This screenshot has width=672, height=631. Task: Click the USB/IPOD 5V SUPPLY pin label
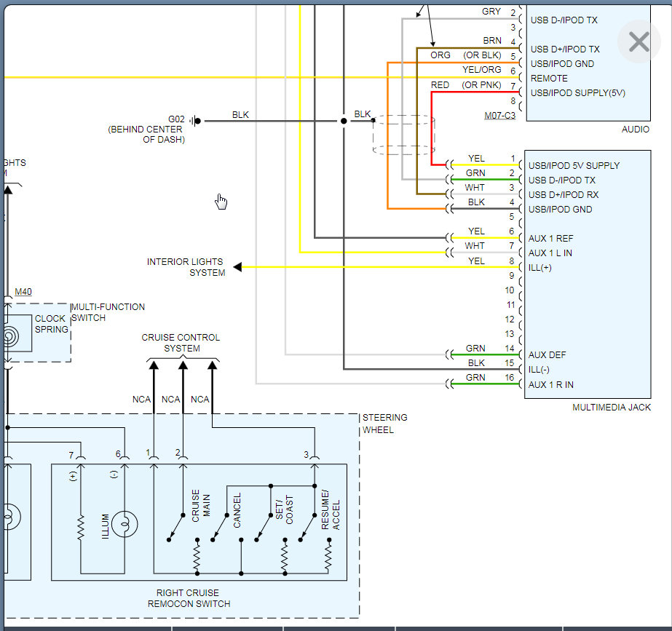[574, 166]
